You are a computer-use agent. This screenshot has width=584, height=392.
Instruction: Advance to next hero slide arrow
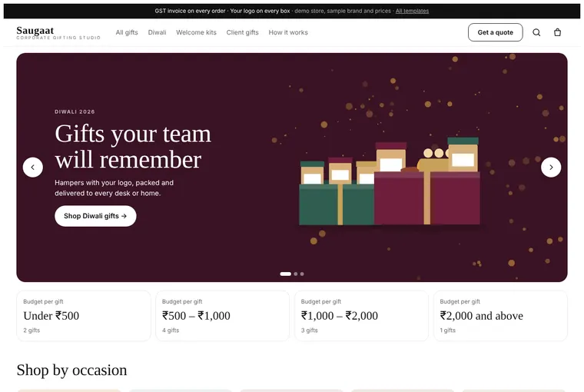551,168
